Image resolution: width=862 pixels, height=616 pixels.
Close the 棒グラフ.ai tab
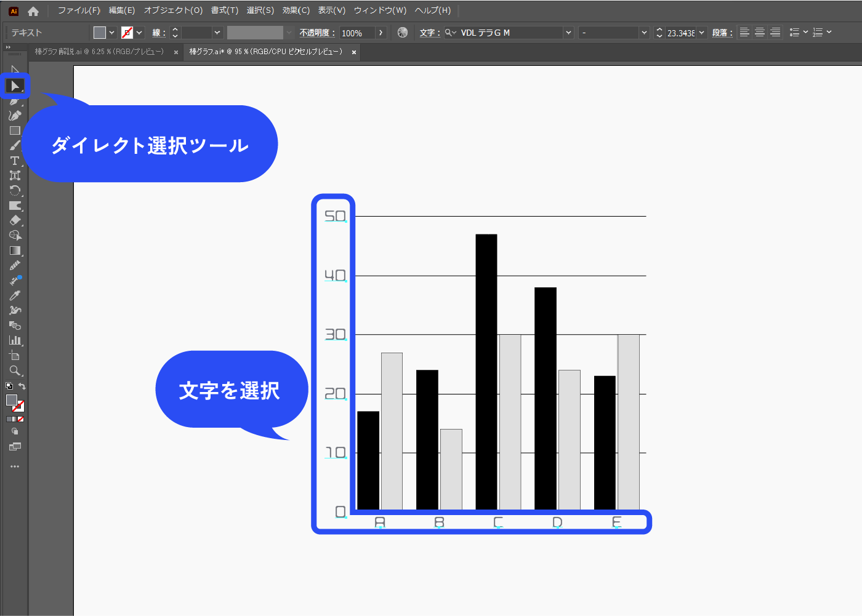[354, 52]
